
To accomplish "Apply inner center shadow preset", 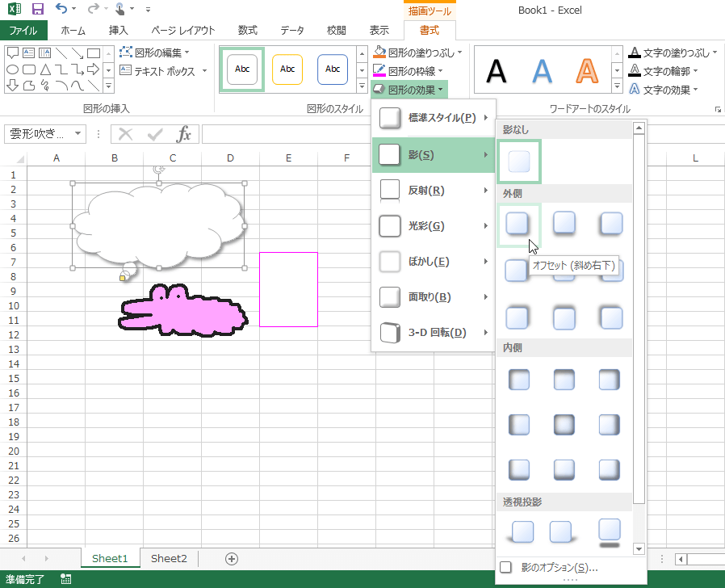I will pyautogui.click(x=564, y=425).
